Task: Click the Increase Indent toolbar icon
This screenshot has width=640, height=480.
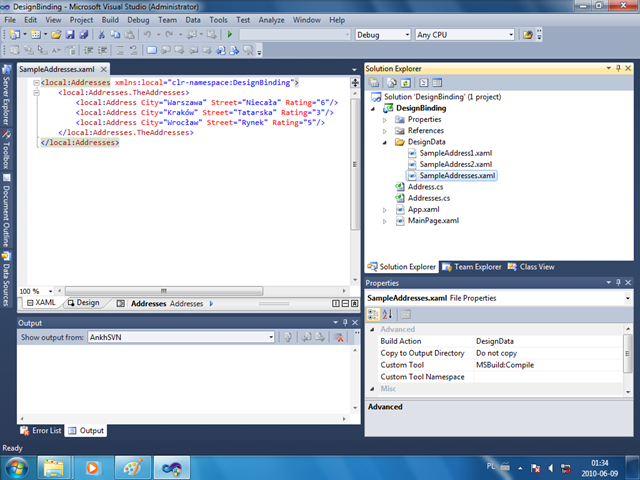Action: pyautogui.click(x=102, y=50)
